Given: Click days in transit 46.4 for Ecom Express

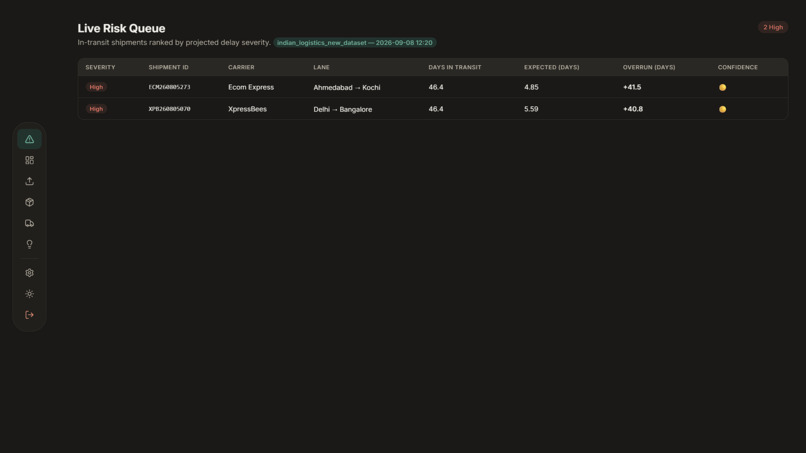Looking at the screenshot, I should coord(436,87).
